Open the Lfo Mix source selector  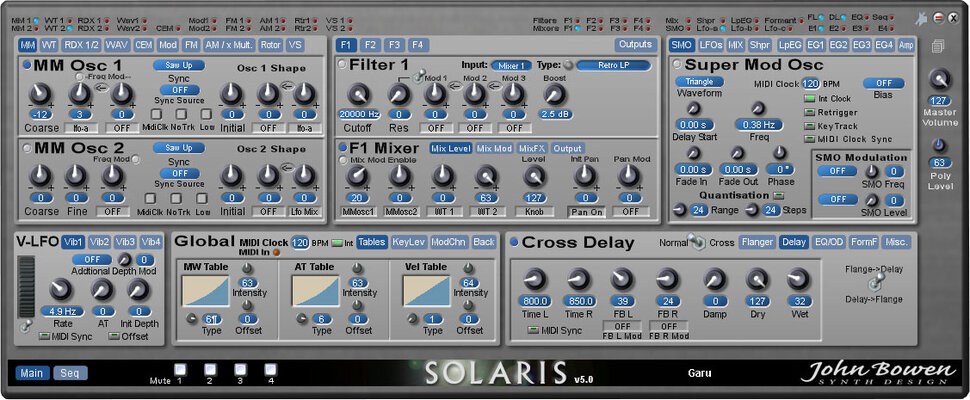306,211
